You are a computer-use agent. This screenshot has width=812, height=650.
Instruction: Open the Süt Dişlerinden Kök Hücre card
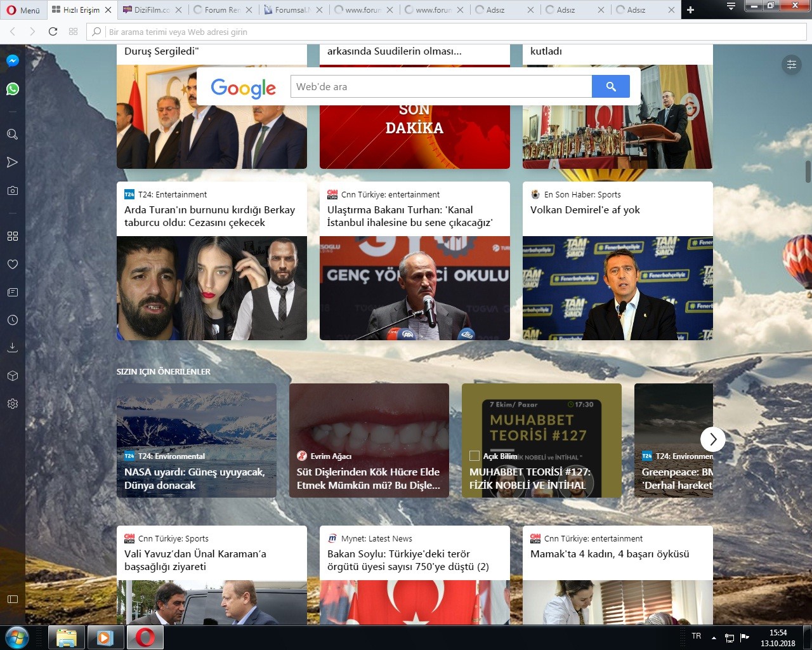(369, 441)
